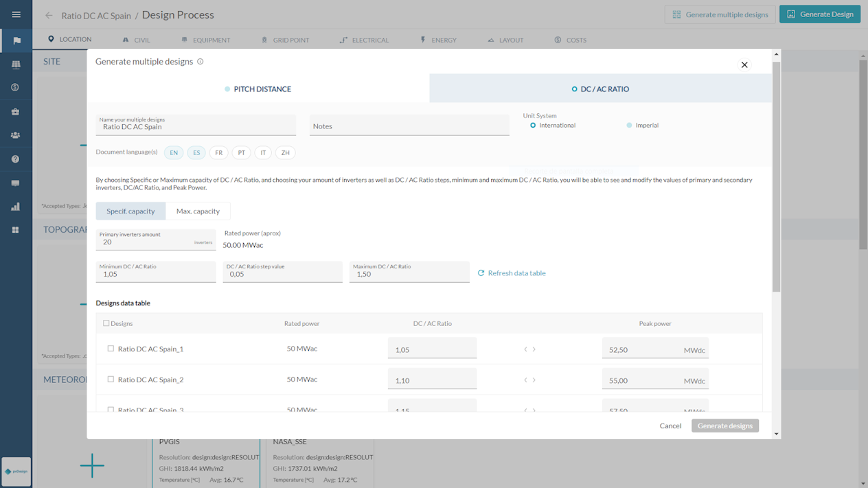The height and width of the screenshot is (488, 868).
Task: Click the four-squares dashboard sidebar icon
Action: point(16,230)
